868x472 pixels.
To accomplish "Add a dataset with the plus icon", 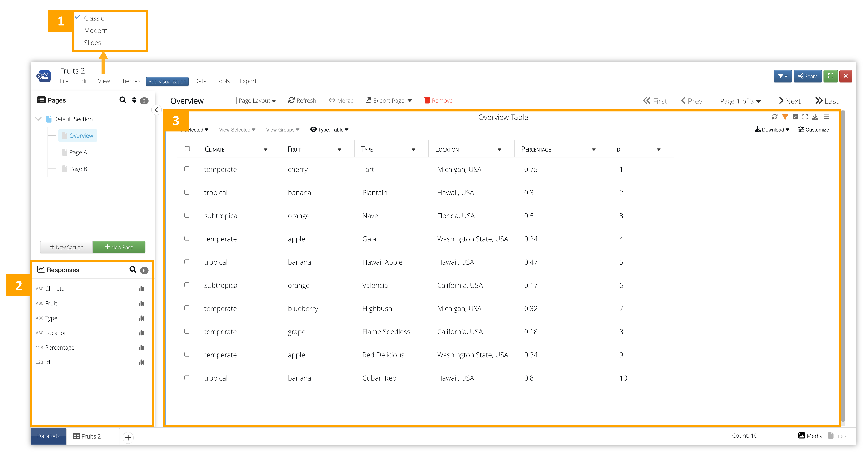I will coord(128,438).
